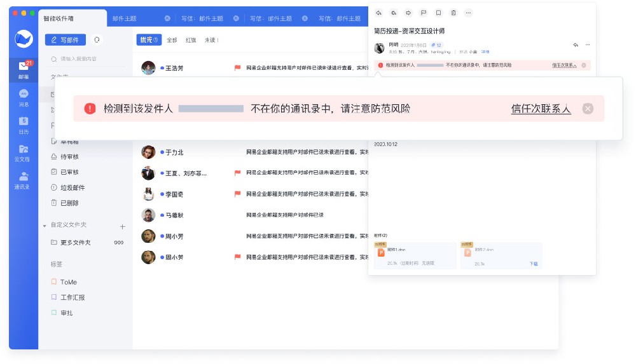This screenshot has height=364, width=636.
Task: Flag the open email with the flag icon
Action: coord(424,13)
